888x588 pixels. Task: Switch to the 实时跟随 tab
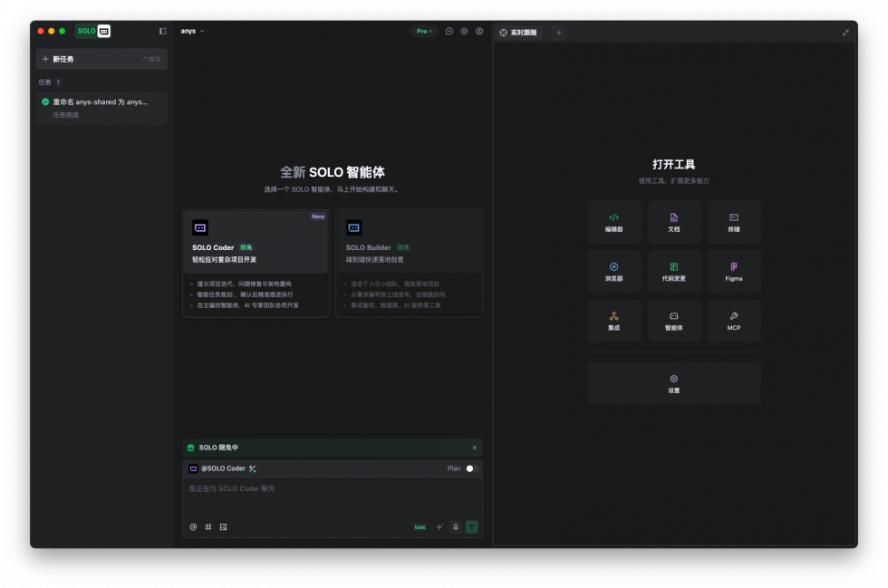518,33
